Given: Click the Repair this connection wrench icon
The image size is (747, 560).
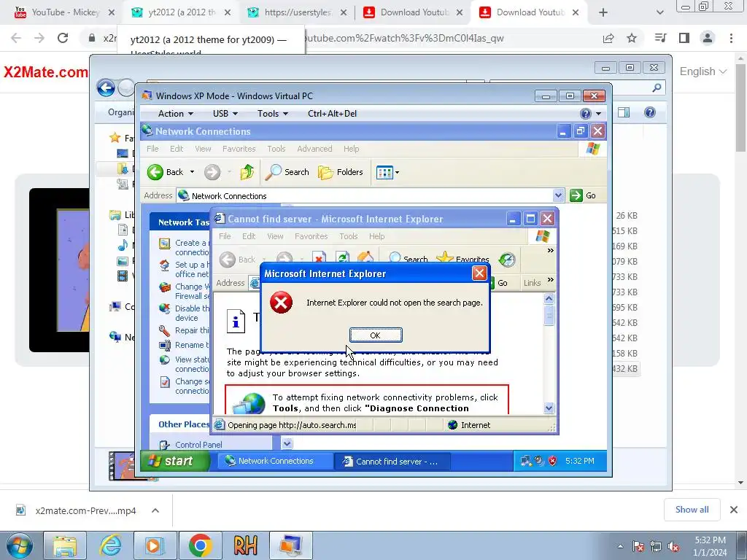Looking at the screenshot, I should click(x=164, y=330).
